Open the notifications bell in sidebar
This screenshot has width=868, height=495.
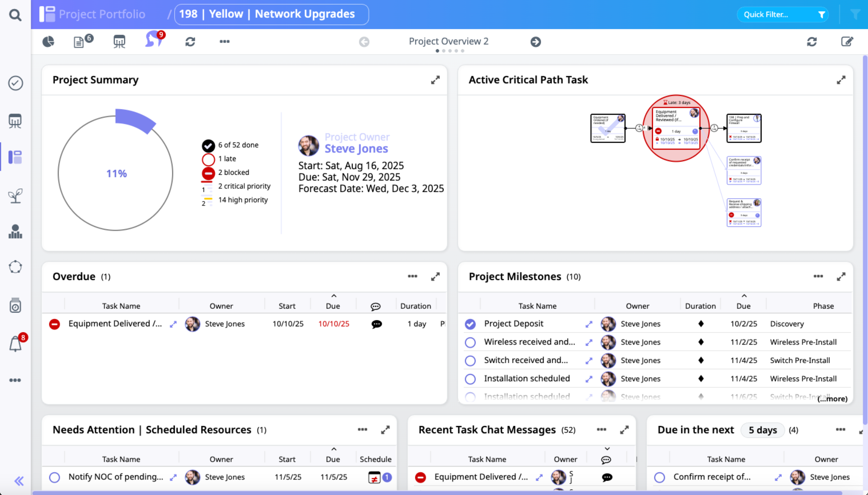[15, 344]
